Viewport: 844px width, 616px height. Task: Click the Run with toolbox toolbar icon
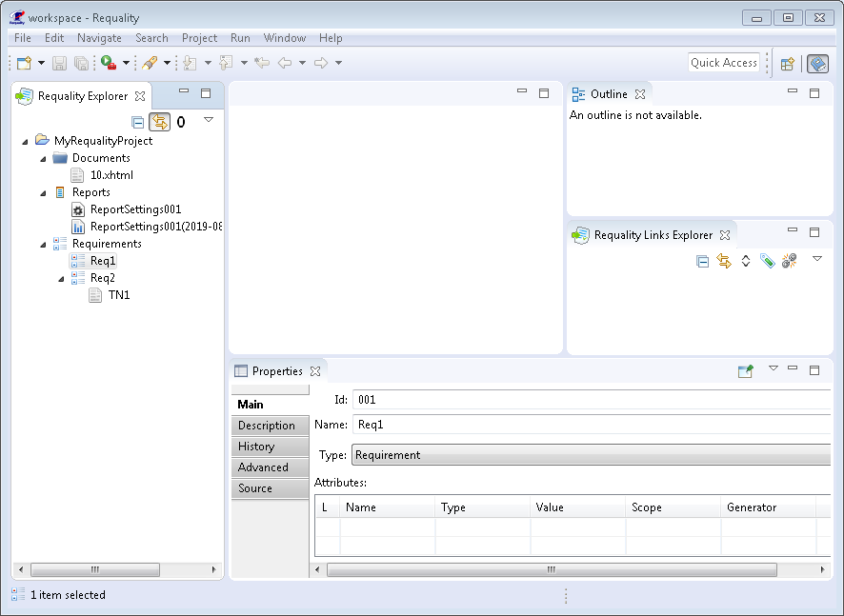tap(109, 63)
